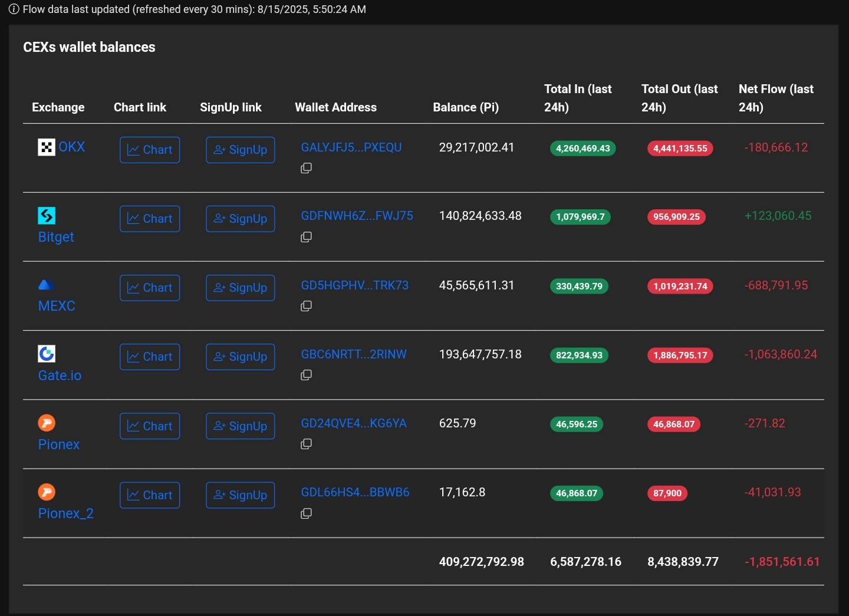Open wallet address link GALYJFJ5...PXEQU
Screen dimensions: 849x616
pyautogui.click(x=351, y=147)
